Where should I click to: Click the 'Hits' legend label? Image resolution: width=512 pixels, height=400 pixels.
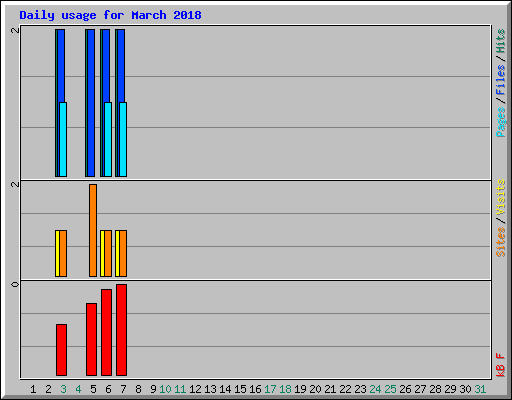[501, 41]
